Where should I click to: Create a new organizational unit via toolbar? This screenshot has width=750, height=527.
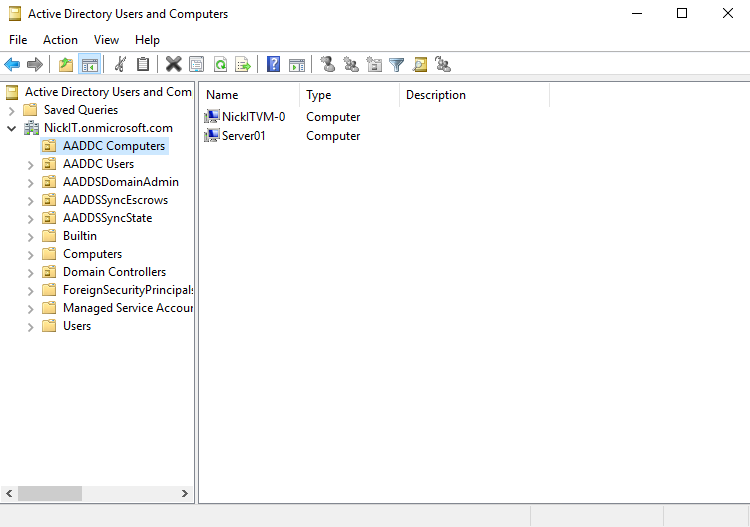pos(374,64)
